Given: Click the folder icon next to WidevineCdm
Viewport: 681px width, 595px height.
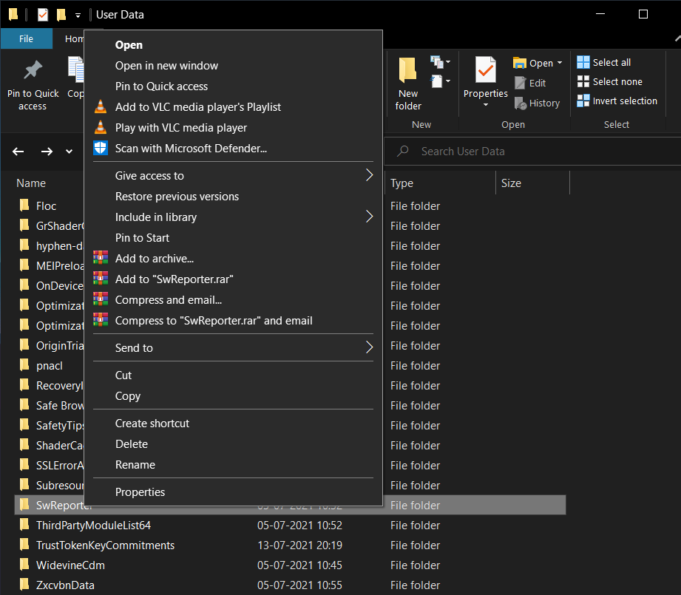Looking at the screenshot, I should (24, 565).
